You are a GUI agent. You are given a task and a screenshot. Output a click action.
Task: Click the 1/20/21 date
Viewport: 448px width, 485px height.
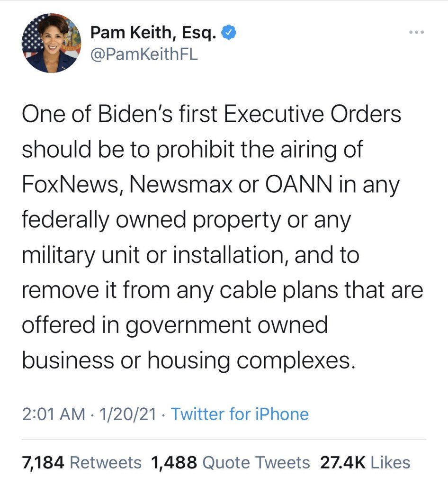(127, 414)
